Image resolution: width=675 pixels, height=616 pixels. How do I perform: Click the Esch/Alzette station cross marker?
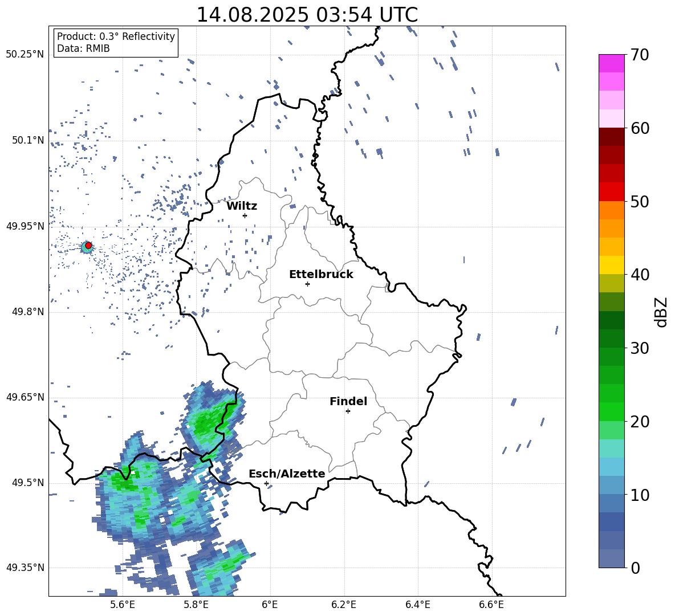click(266, 483)
